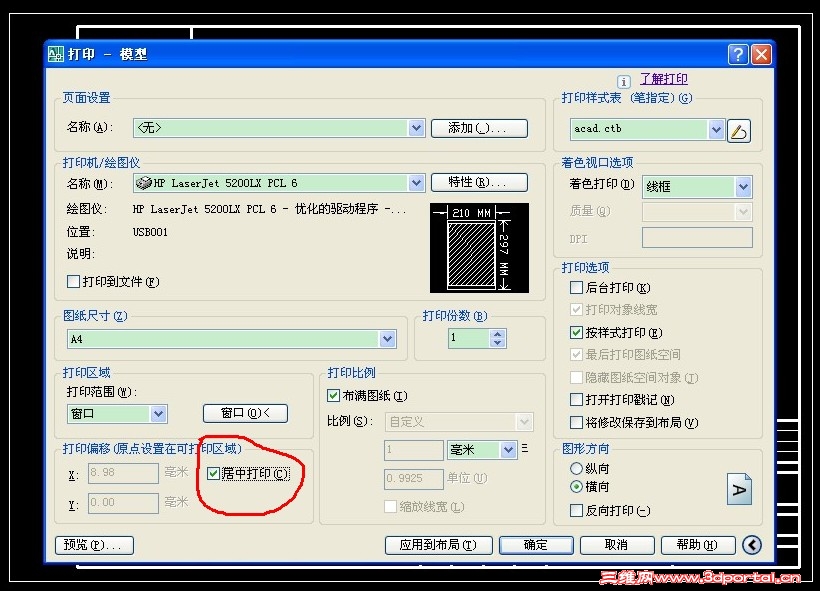Toggle the 居中打印 checkbox
The image size is (820, 591).
pyautogui.click(x=213, y=474)
